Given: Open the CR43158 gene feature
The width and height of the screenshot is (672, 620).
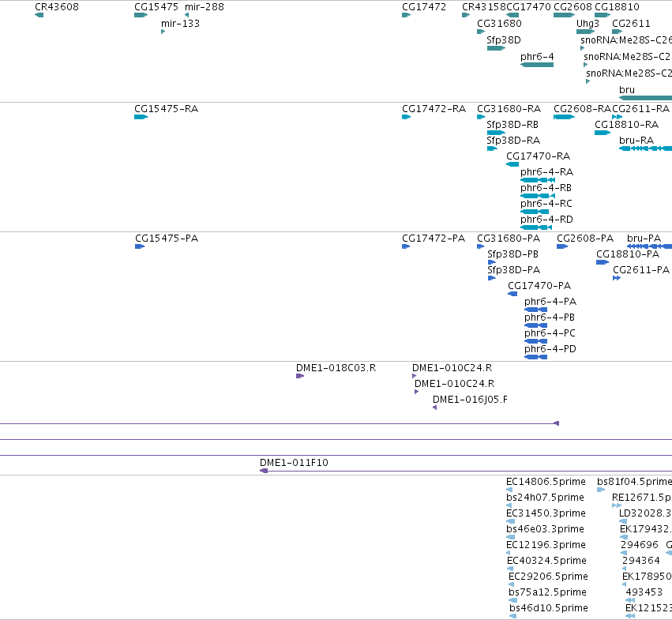Looking at the screenshot, I should click(484, 7).
